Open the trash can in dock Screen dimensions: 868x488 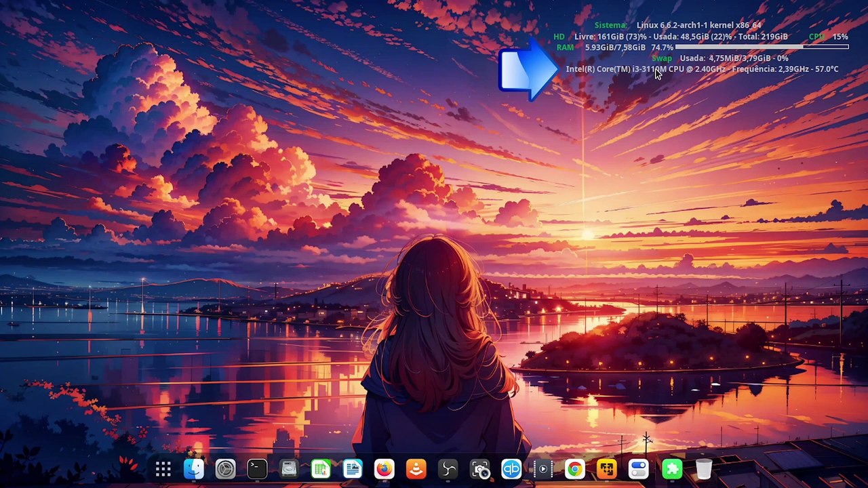click(704, 469)
